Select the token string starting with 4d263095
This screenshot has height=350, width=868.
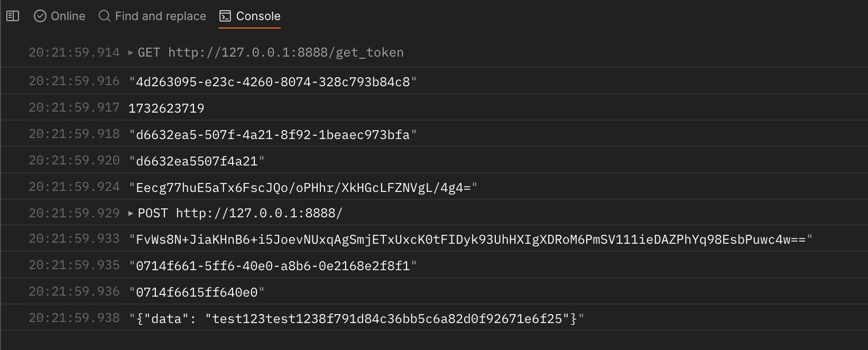click(x=272, y=82)
